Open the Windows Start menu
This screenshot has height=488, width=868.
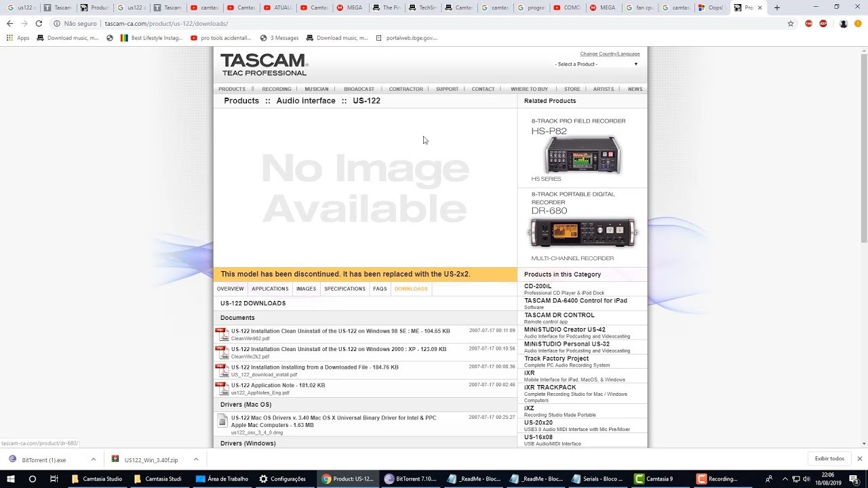click(11, 479)
